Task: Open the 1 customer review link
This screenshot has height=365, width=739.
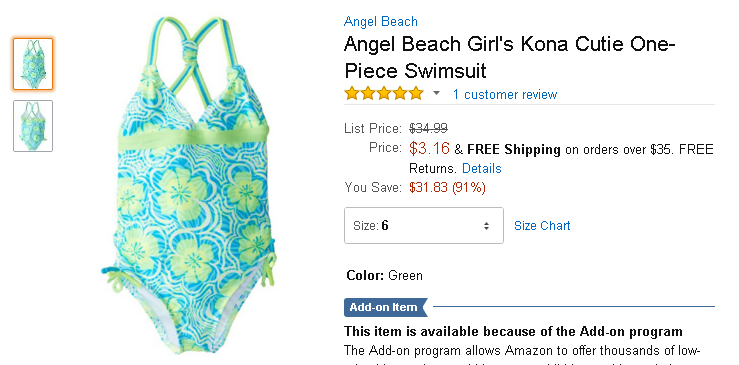Action: (505, 94)
